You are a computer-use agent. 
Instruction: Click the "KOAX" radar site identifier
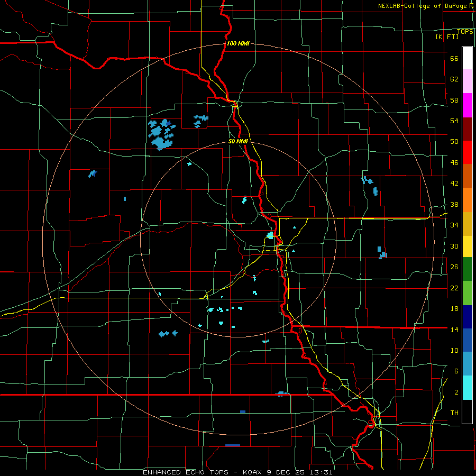point(253,472)
